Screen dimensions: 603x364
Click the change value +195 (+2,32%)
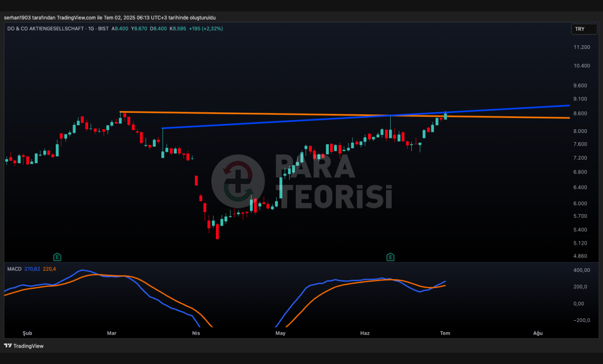pos(206,28)
